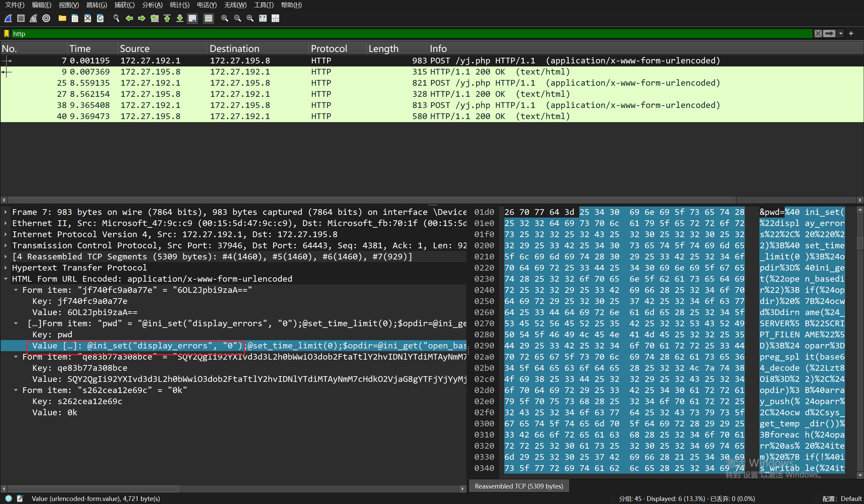This screenshot has height=504, width=864.
Task: Toggle packet colorization rules button
Action: click(x=208, y=18)
